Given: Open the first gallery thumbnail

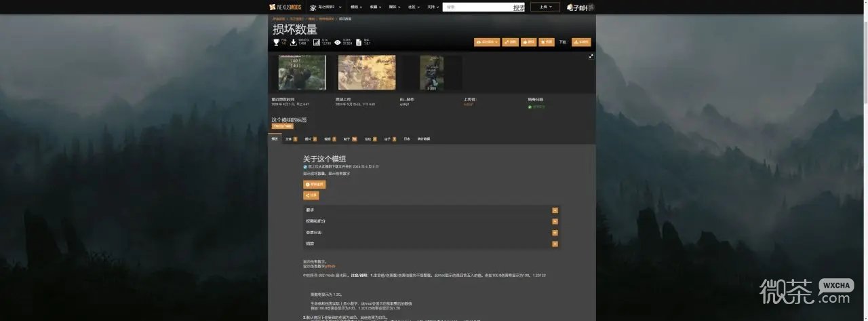Looking at the screenshot, I should point(302,73).
